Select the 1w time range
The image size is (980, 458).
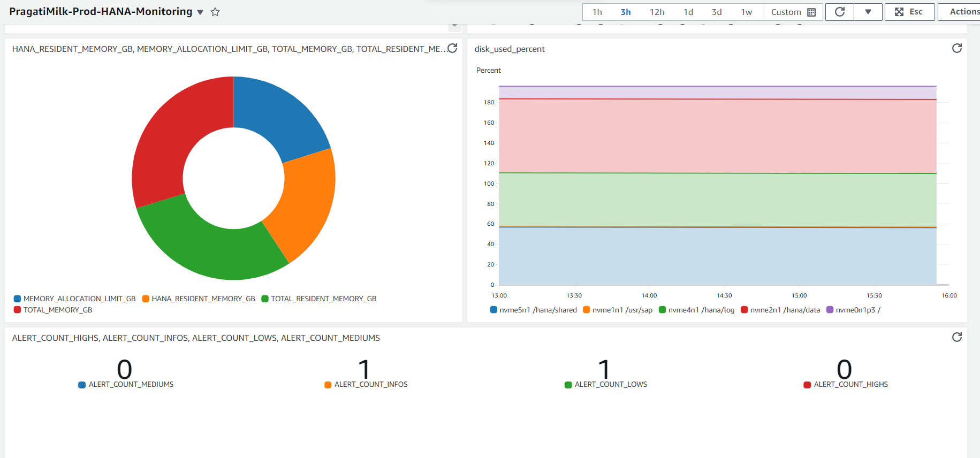(x=746, y=12)
